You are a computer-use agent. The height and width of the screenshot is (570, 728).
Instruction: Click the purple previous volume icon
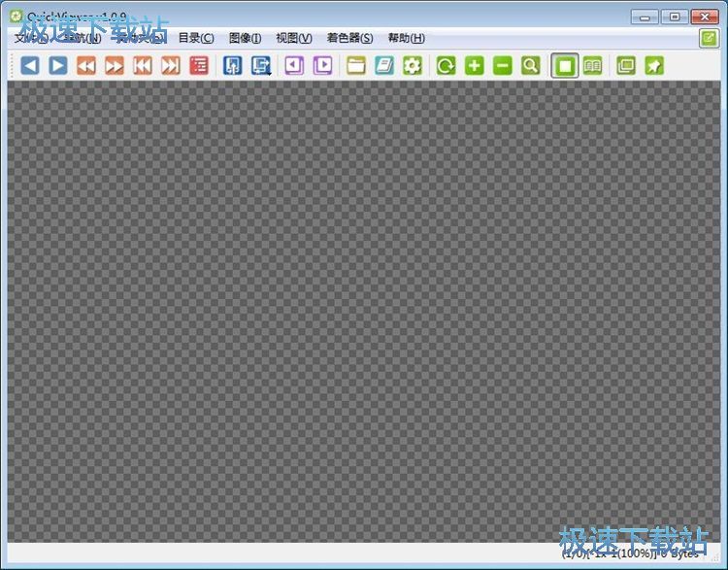point(294,65)
